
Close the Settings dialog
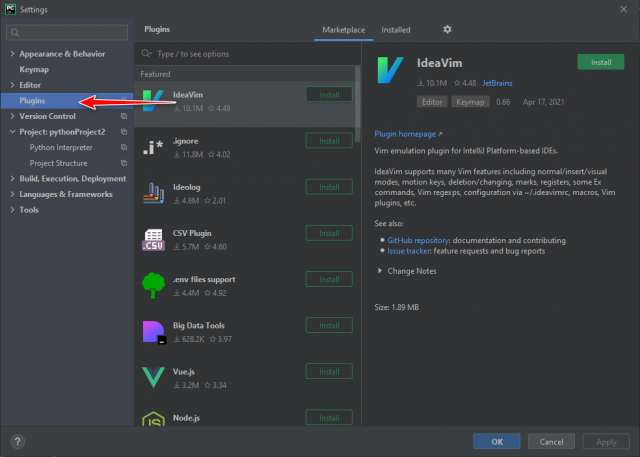point(623,9)
